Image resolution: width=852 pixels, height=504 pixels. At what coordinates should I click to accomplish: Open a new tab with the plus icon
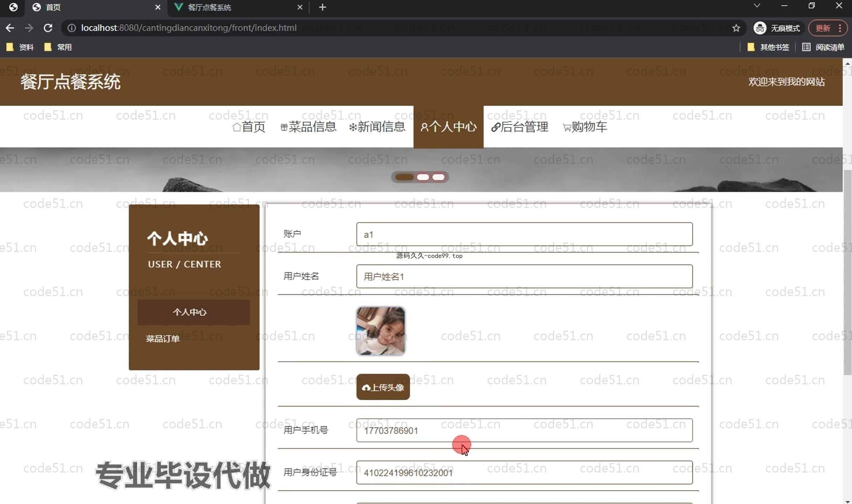322,7
